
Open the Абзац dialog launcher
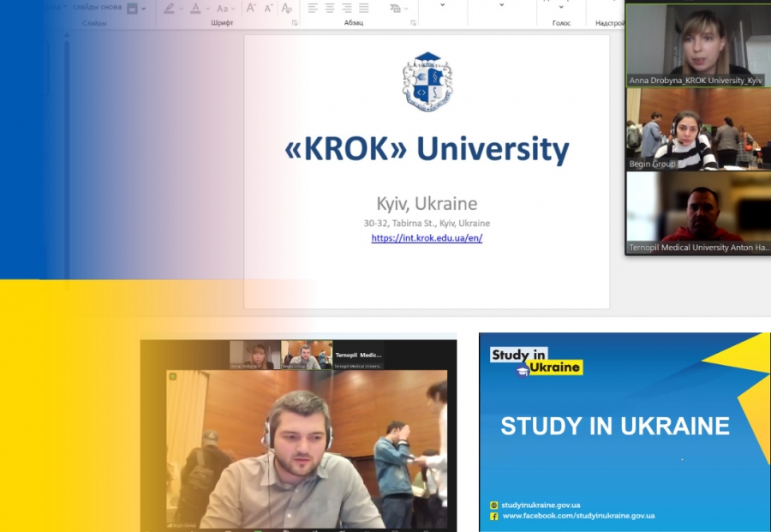coord(413,22)
